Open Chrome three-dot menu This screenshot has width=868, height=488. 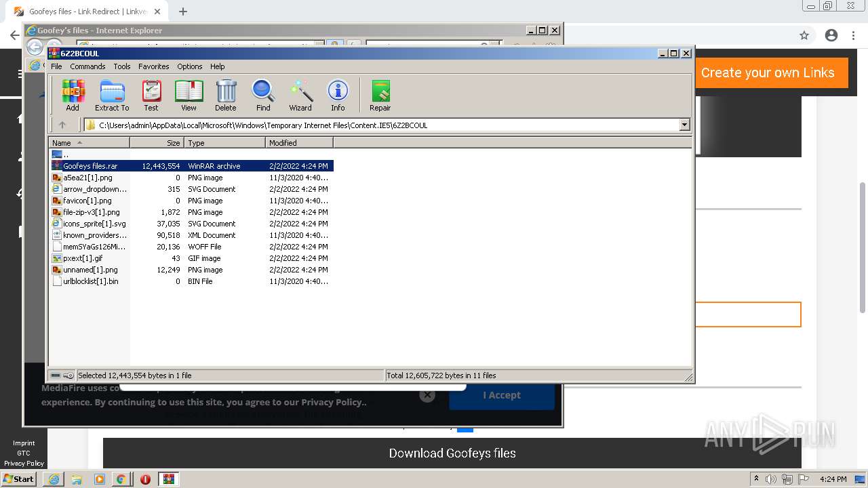(x=854, y=35)
